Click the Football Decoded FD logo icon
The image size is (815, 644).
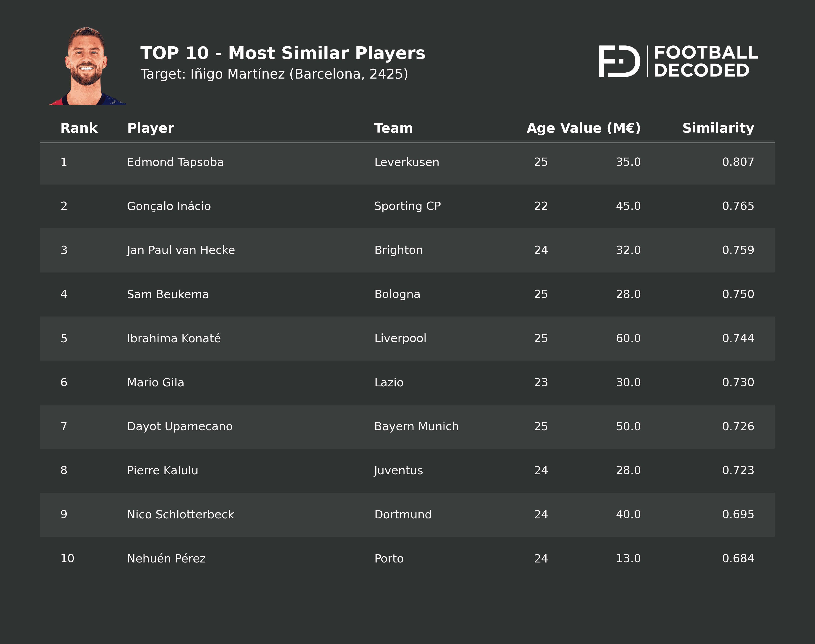point(619,61)
